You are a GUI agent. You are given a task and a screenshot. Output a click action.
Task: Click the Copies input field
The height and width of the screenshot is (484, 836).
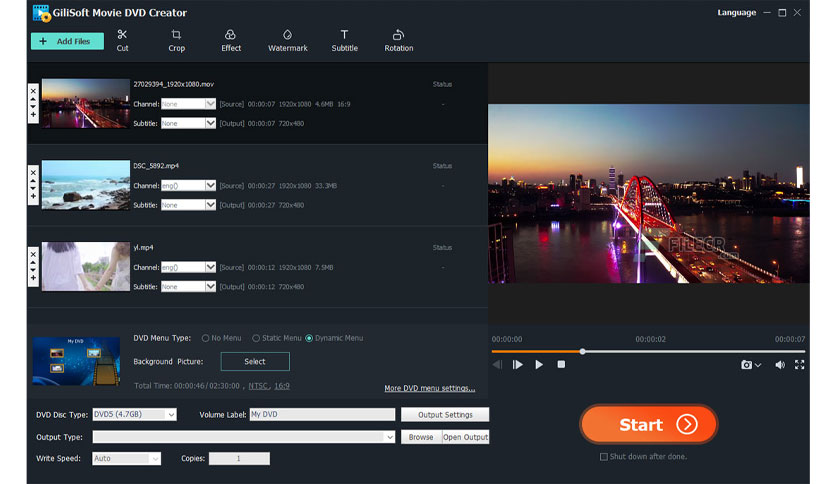point(239,458)
